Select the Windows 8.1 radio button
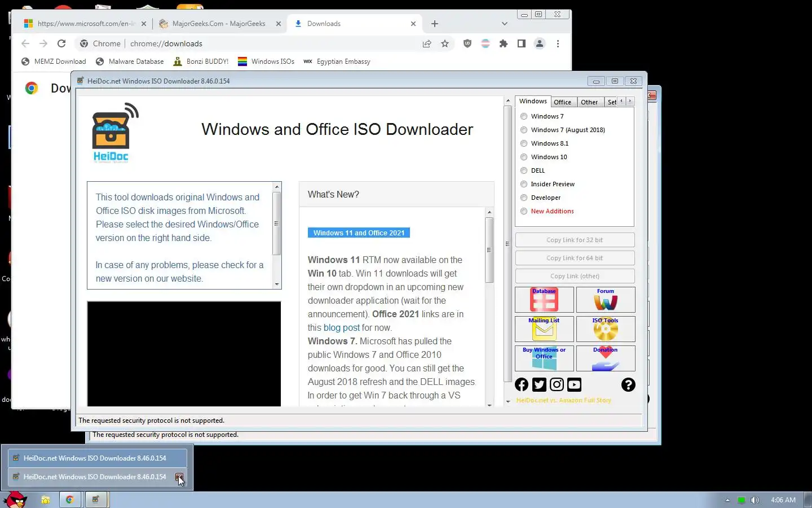Viewport: 812px width, 508px height. point(524,143)
